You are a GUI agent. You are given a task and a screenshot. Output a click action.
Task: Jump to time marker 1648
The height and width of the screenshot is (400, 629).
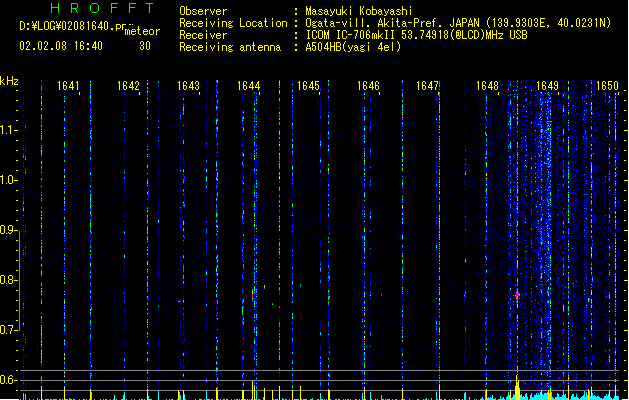487,86
